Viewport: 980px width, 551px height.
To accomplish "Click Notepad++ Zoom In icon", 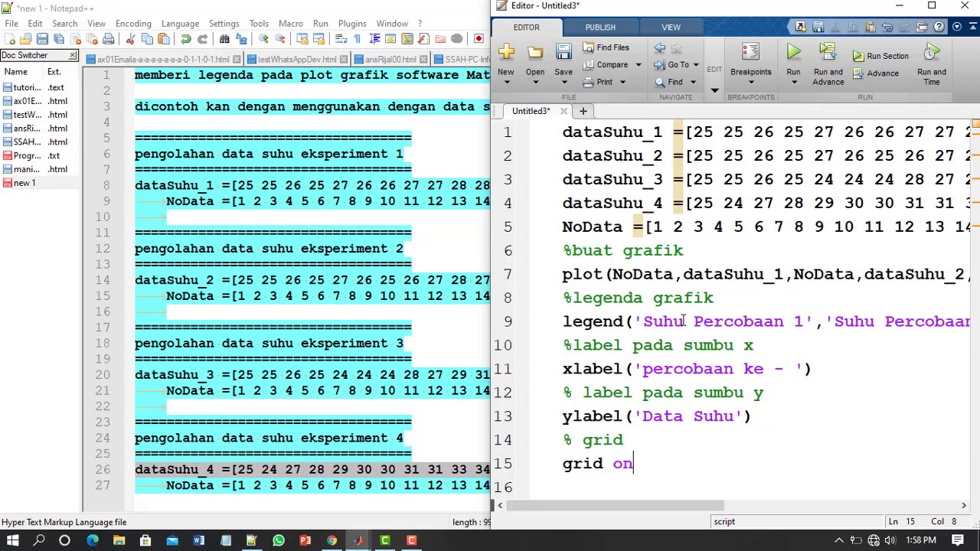I will tap(263, 39).
